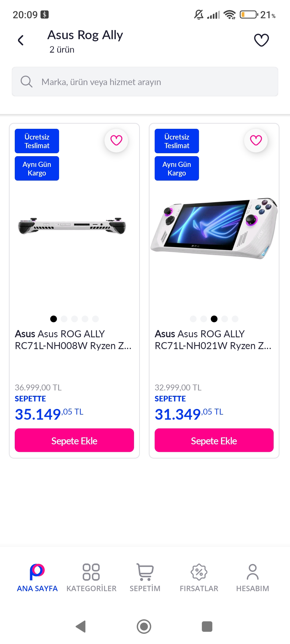Add the 35.149 TL product to cart
This screenshot has width=290, height=644.
74,440
